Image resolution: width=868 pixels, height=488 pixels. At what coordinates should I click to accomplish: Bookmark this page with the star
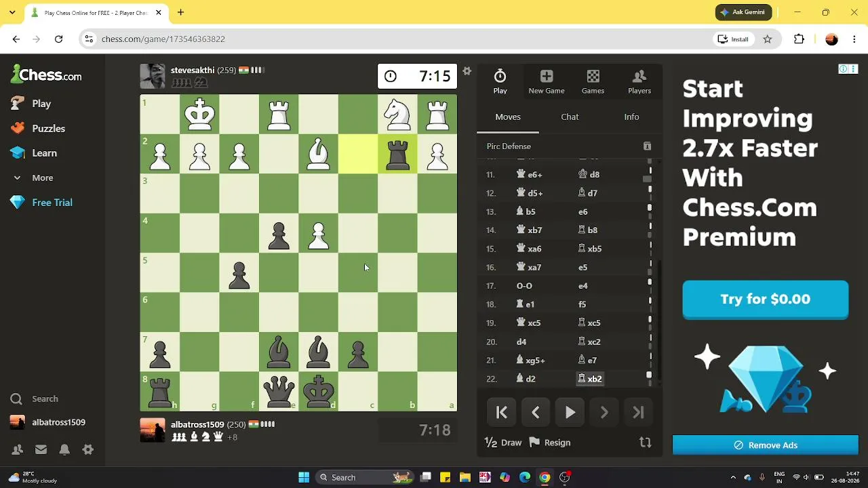[768, 39]
